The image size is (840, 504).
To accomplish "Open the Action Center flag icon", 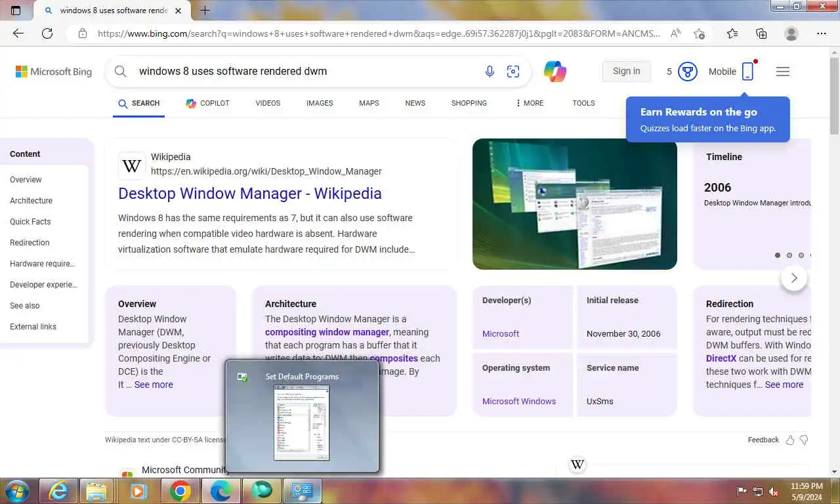I will coord(742,491).
